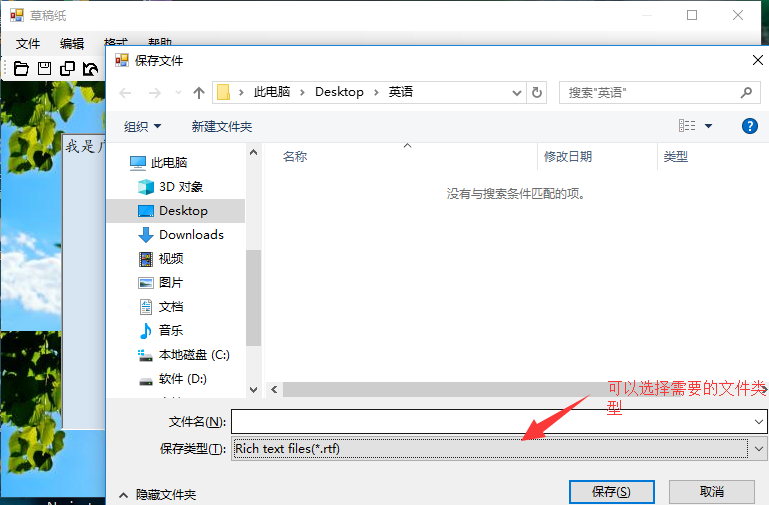Expand the view options dropdown arrow
Image resolution: width=769 pixels, height=505 pixels.
pyautogui.click(x=708, y=126)
